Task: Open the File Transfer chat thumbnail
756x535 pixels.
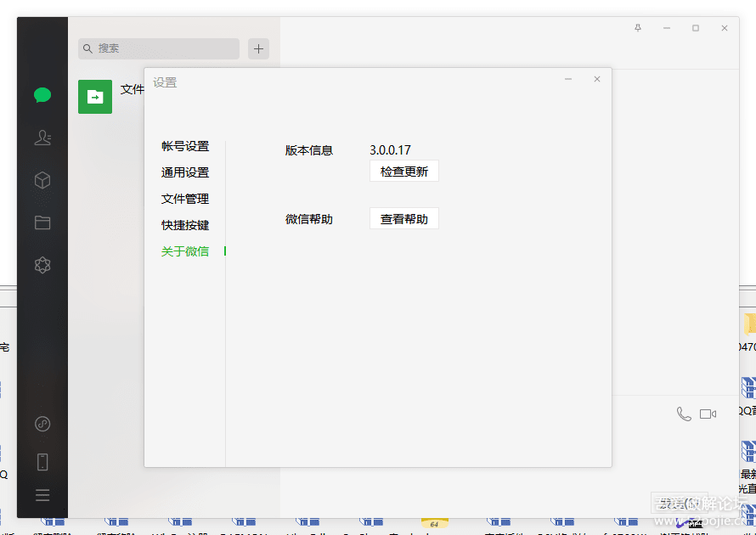Action: pyautogui.click(x=95, y=97)
